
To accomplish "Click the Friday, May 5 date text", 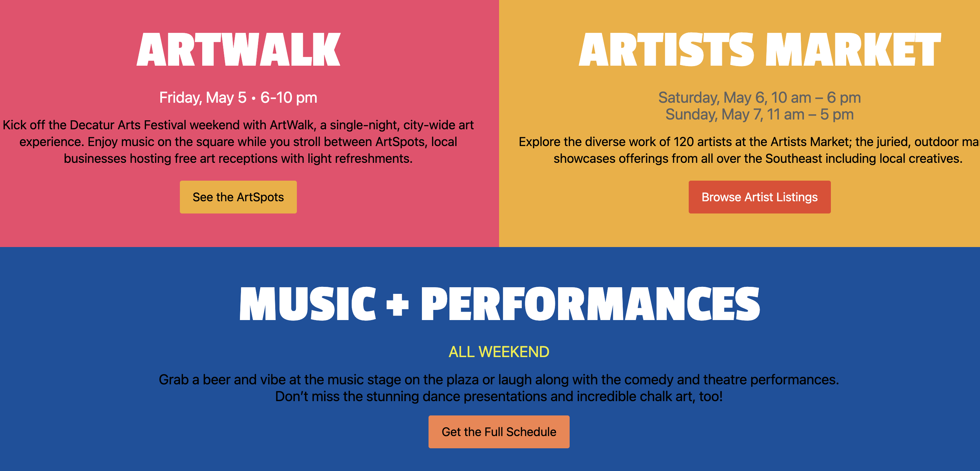I will click(x=239, y=97).
